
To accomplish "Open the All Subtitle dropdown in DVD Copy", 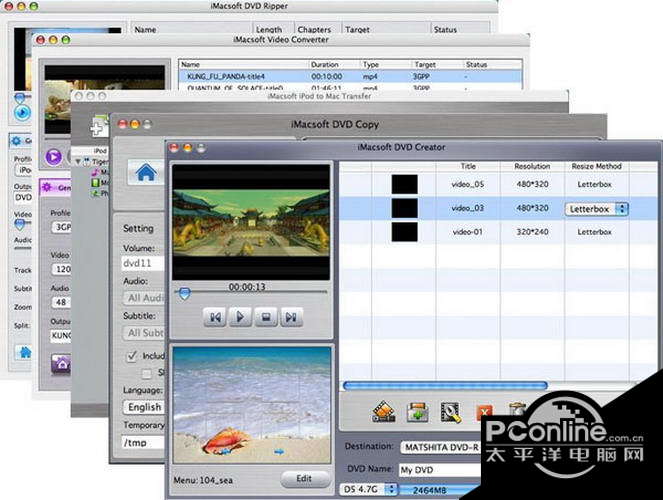I will (144, 333).
